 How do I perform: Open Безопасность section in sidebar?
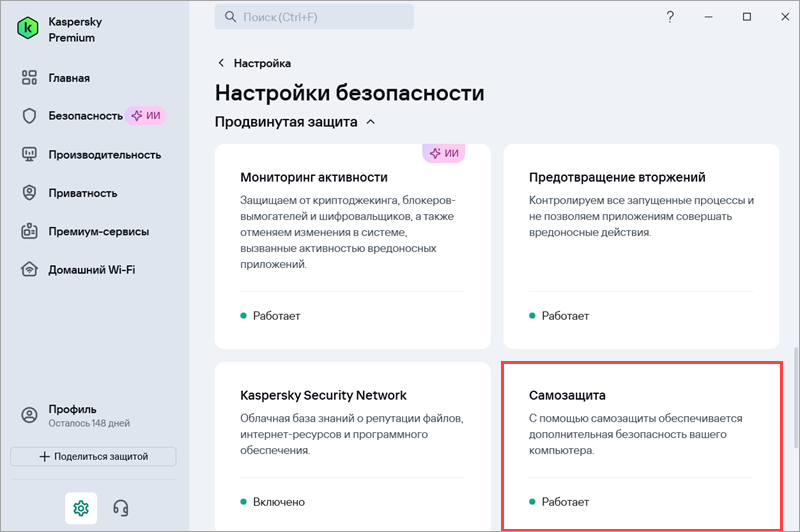click(x=86, y=116)
